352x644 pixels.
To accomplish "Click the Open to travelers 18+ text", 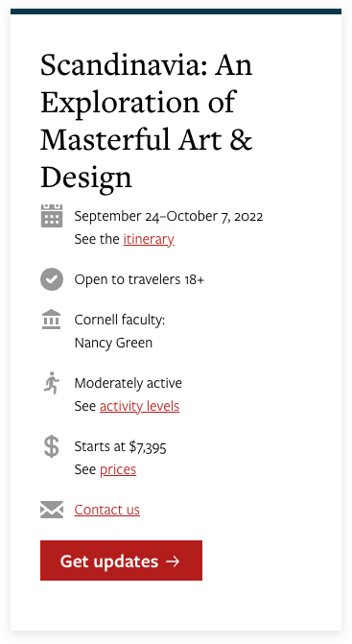I will click(x=139, y=279).
